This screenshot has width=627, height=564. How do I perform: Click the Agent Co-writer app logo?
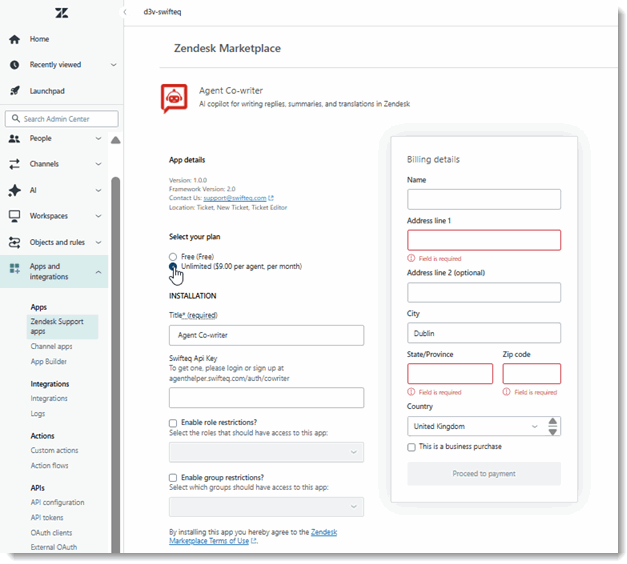[x=174, y=98]
